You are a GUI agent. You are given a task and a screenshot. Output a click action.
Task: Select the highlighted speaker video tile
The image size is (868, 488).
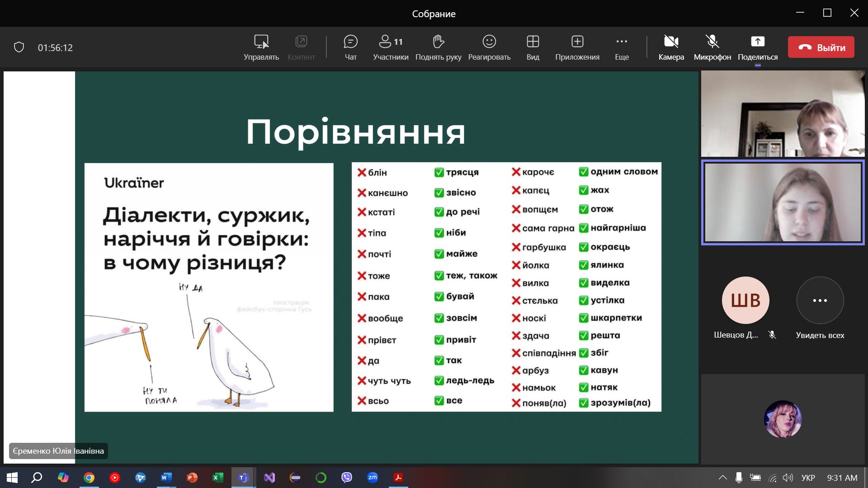(x=783, y=202)
